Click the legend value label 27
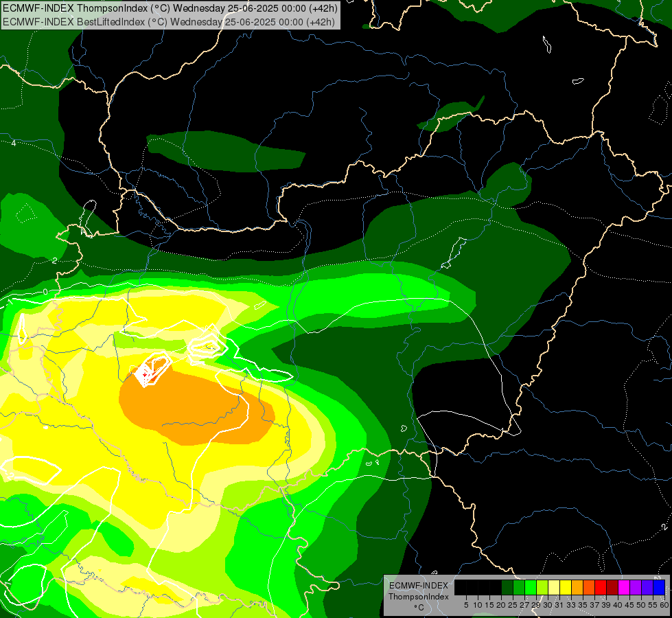The image size is (672, 618). click(x=524, y=605)
